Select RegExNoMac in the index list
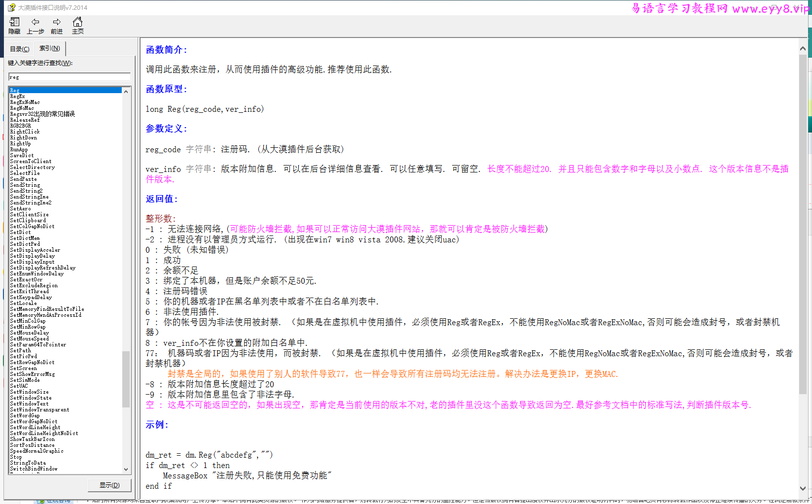The height and width of the screenshot is (504, 812). pos(25,102)
